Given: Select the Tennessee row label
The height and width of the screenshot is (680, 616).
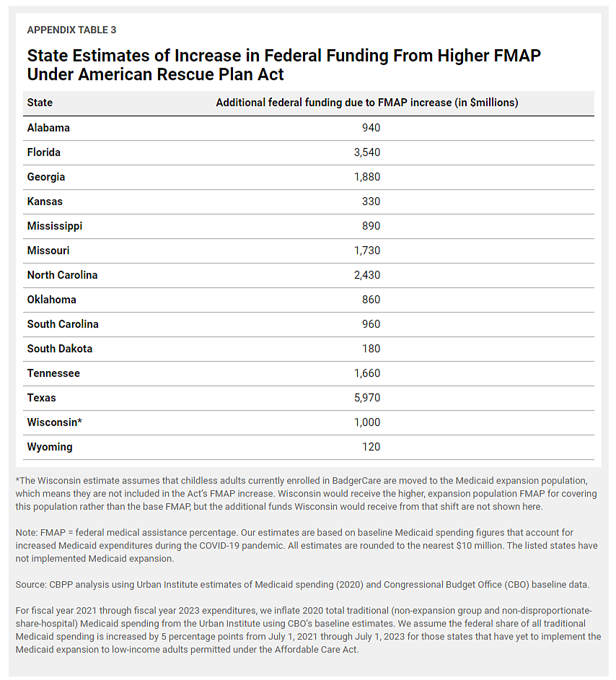Looking at the screenshot, I should pos(53,373).
